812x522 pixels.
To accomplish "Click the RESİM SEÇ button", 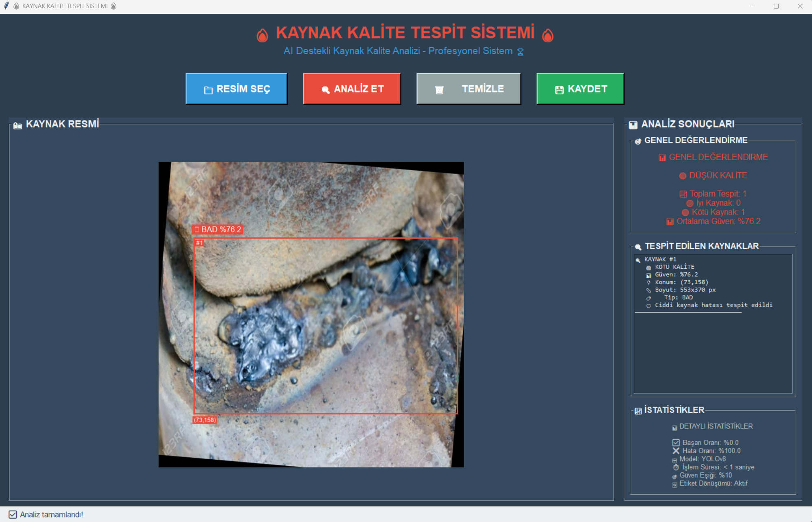I will [236, 89].
